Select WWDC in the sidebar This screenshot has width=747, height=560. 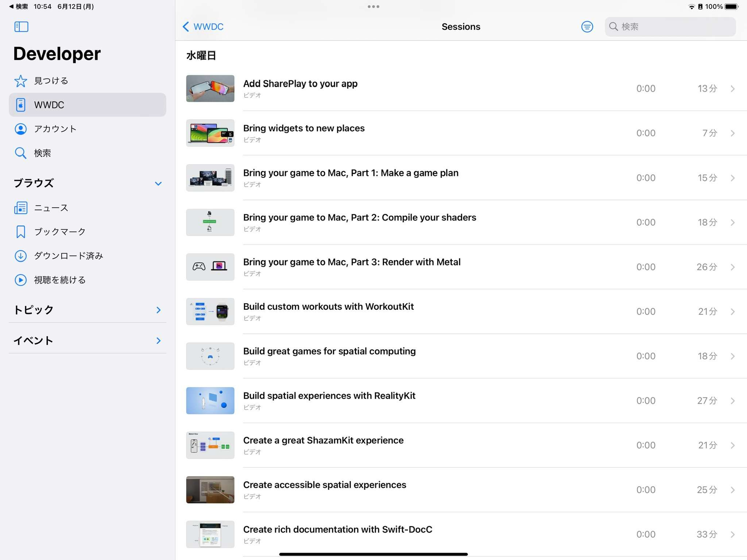click(x=88, y=105)
